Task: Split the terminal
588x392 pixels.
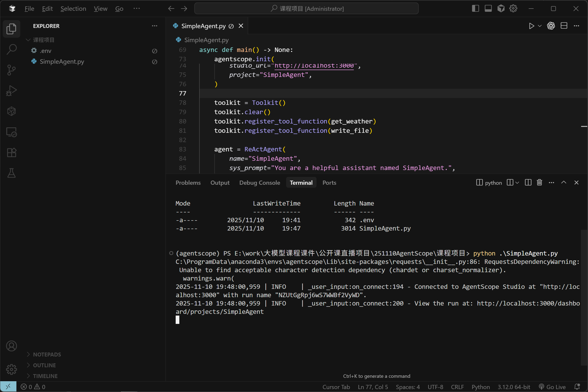Action: click(x=528, y=183)
